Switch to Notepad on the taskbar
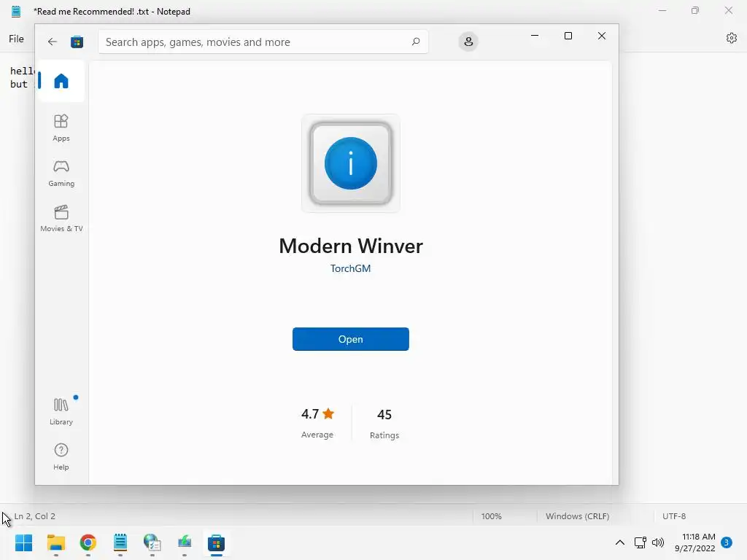The height and width of the screenshot is (560, 747). click(120, 542)
